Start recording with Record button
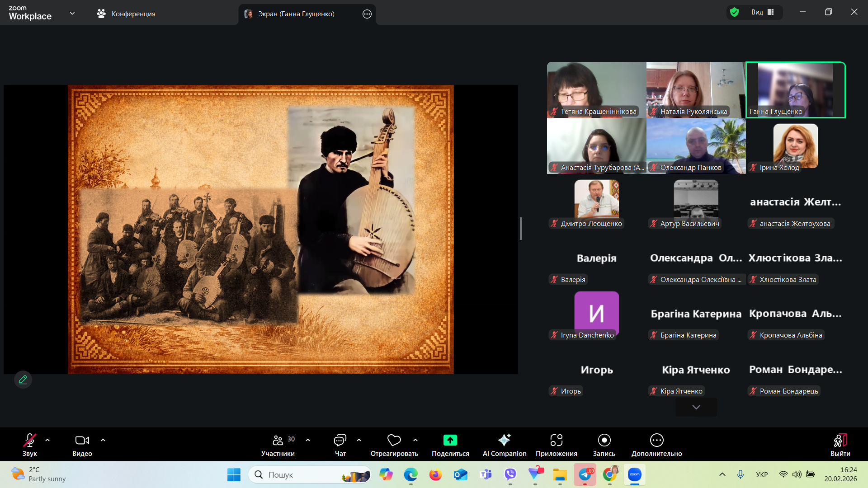Viewport: 868px width, 488px height. tap(604, 440)
